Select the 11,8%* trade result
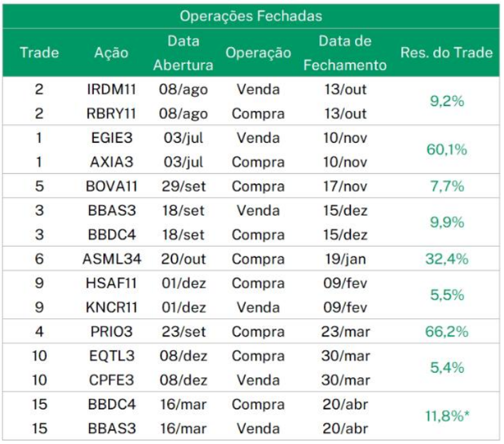The height and width of the screenshot is (444, 504). (446, 416)
